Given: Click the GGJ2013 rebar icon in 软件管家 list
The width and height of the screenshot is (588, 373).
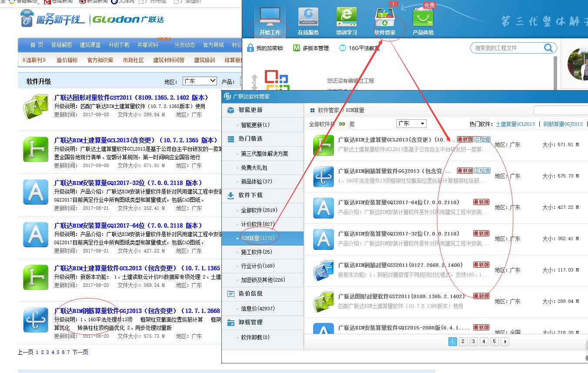Looking at the screenshot, I should pyautogui.click(x=324, y=176).
